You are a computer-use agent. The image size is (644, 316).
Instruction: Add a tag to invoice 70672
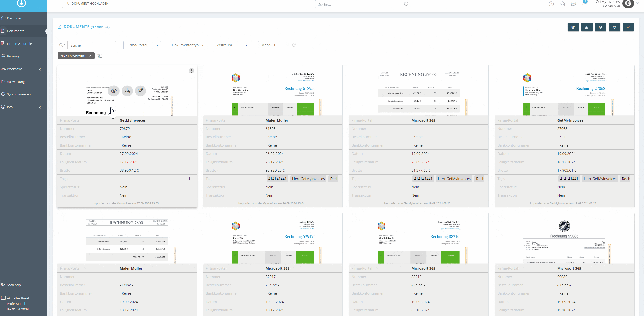191,179
